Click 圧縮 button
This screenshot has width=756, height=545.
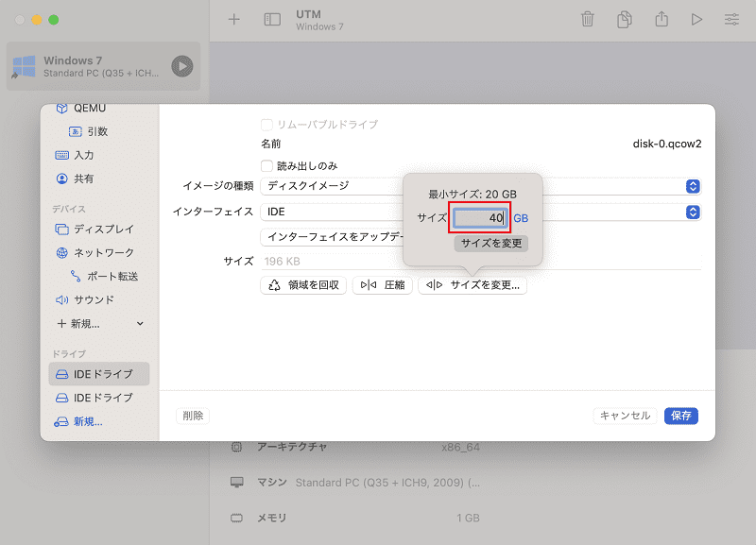click(x=383, y=285)
